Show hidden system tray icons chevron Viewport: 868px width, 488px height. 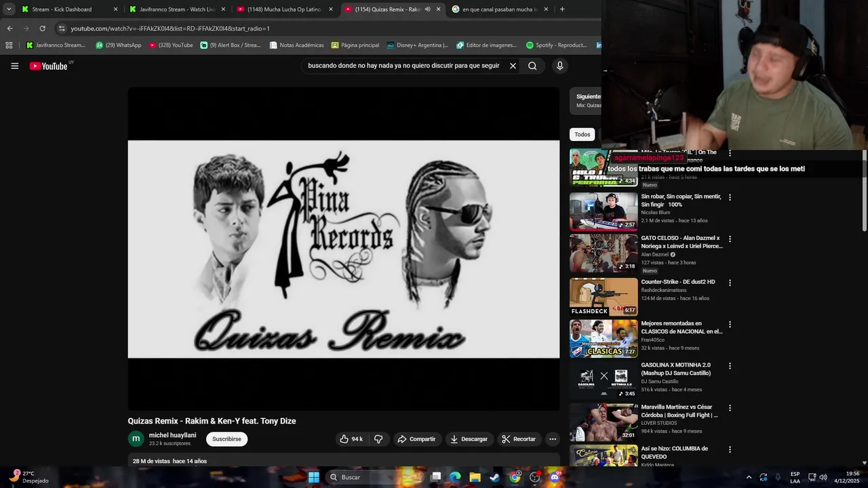749,477
